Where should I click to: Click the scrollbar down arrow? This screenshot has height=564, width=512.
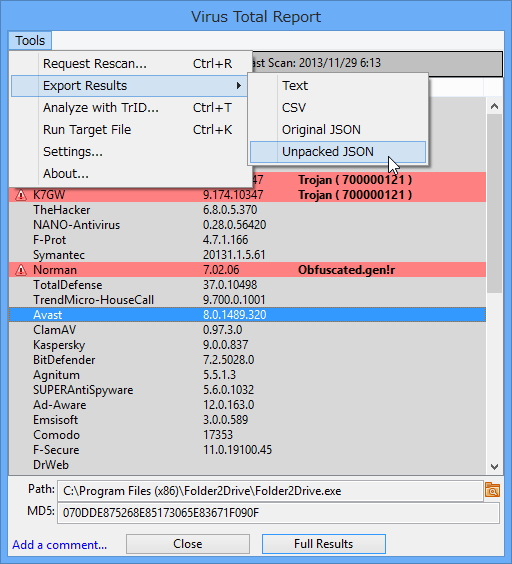(x=494, y=467)
